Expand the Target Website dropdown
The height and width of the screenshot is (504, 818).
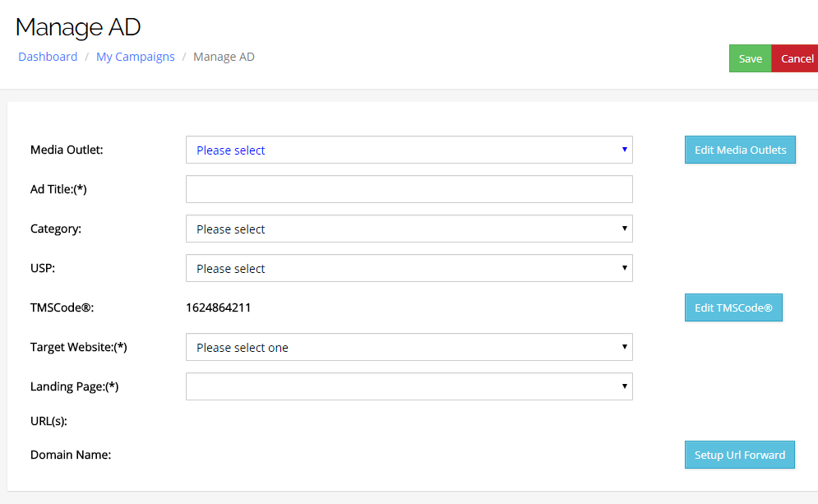tap(409, 347)
